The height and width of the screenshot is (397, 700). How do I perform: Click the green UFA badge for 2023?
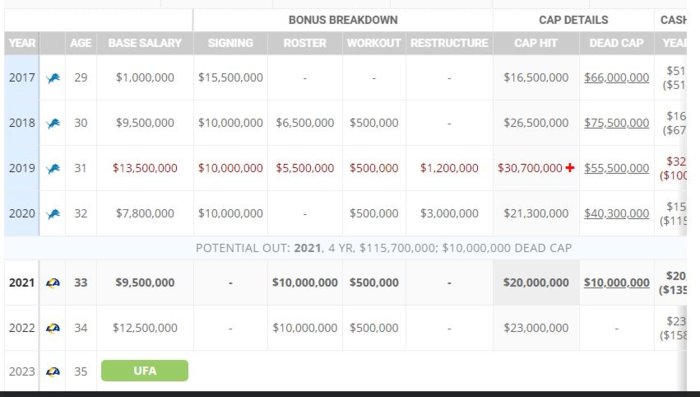(x=145, y=371)
